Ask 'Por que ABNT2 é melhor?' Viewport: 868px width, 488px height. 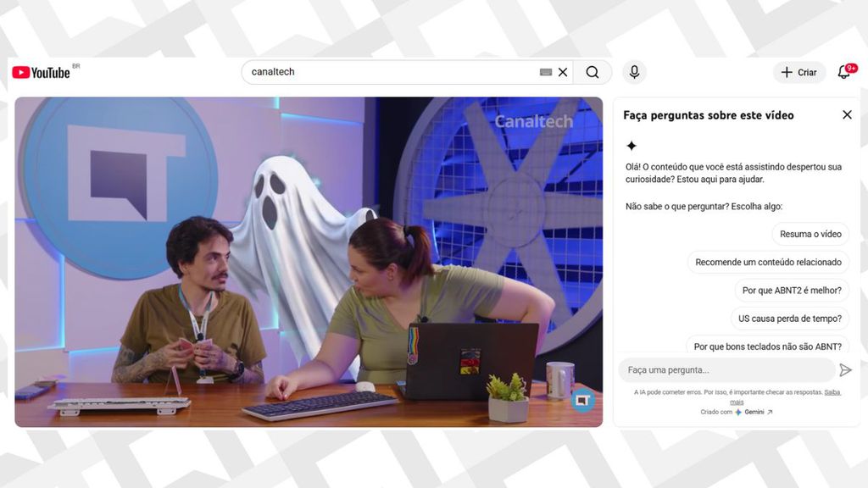pos(792,291)
